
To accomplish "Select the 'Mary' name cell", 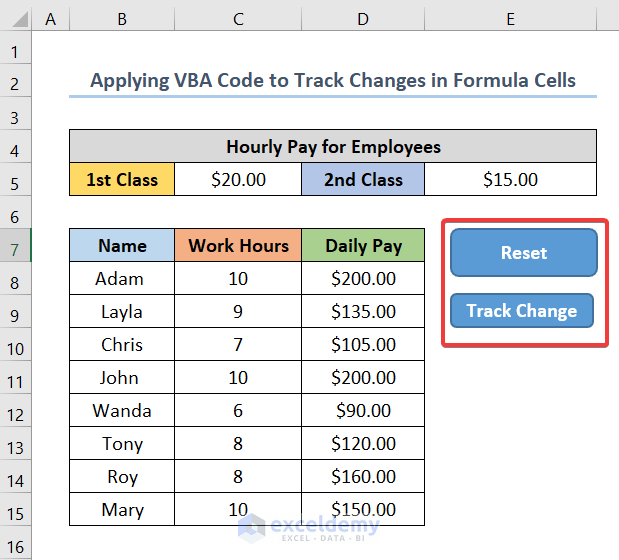I will click(x=122, y=509).
